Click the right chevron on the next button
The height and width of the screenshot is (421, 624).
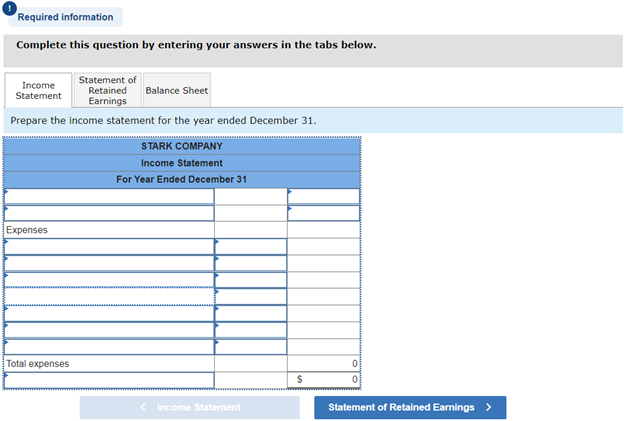click(x=489, y=407)
